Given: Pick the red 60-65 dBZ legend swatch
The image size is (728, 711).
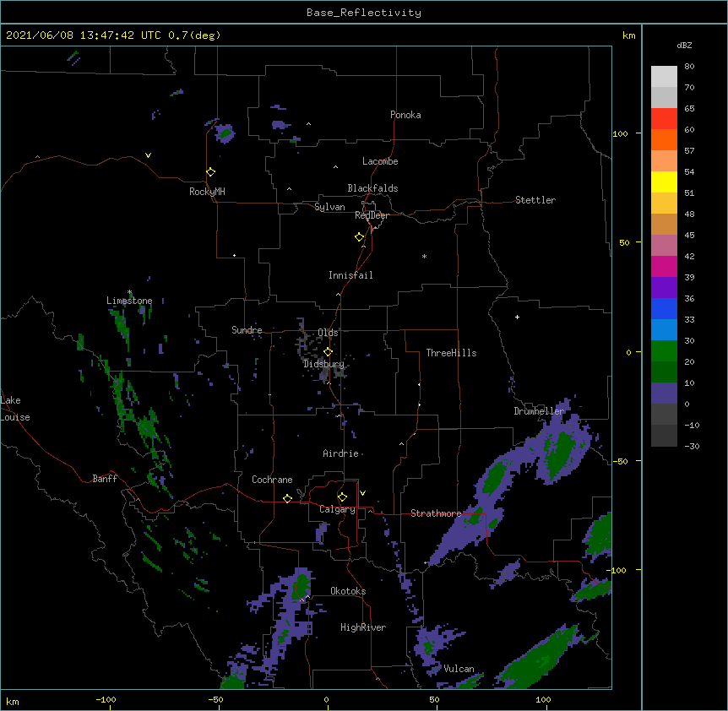Looking at the screenshot, I should tap(664, 119).
